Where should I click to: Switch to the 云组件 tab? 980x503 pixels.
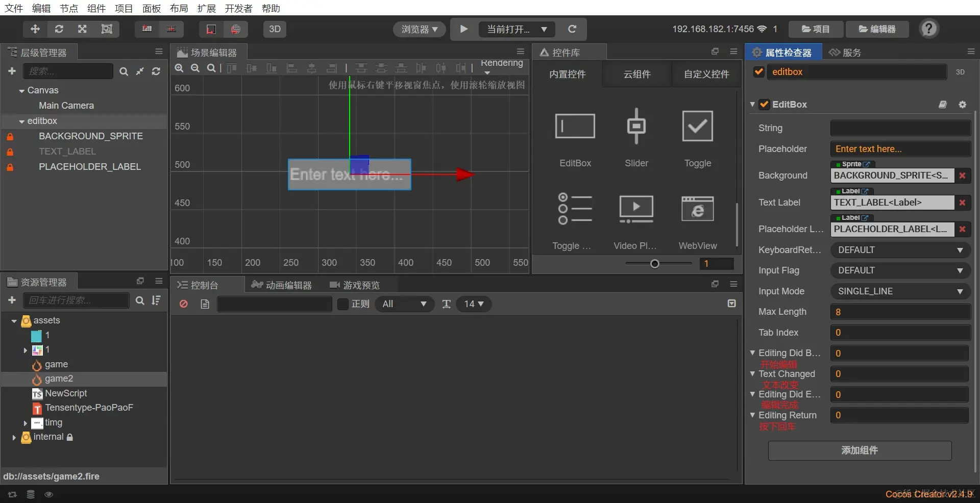pyautogui.click(x=637, y=74)
